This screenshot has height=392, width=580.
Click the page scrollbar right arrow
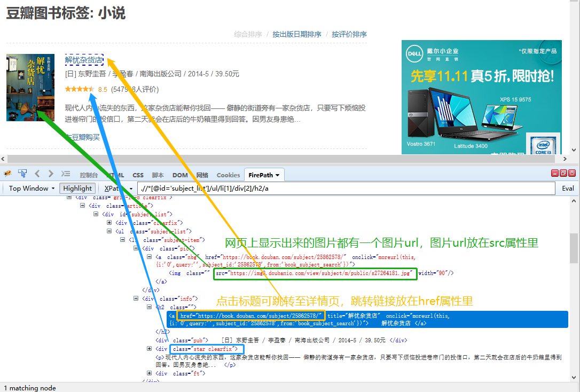(x=565, y=159)
